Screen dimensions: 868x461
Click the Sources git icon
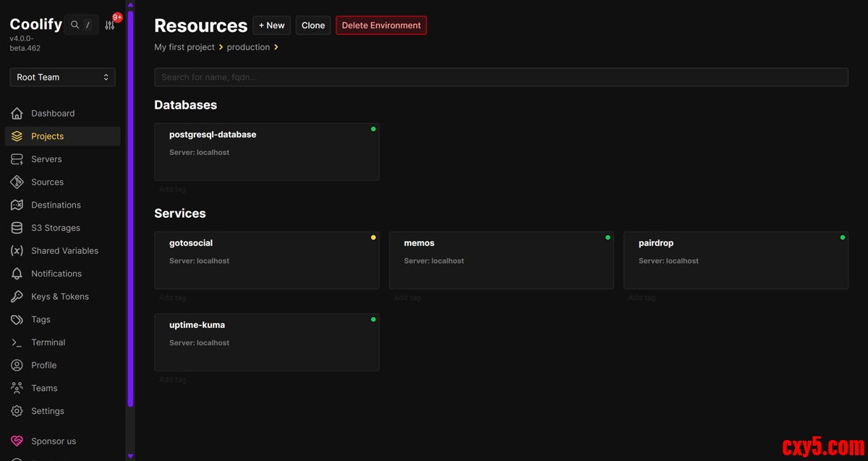tap(17, 182)
